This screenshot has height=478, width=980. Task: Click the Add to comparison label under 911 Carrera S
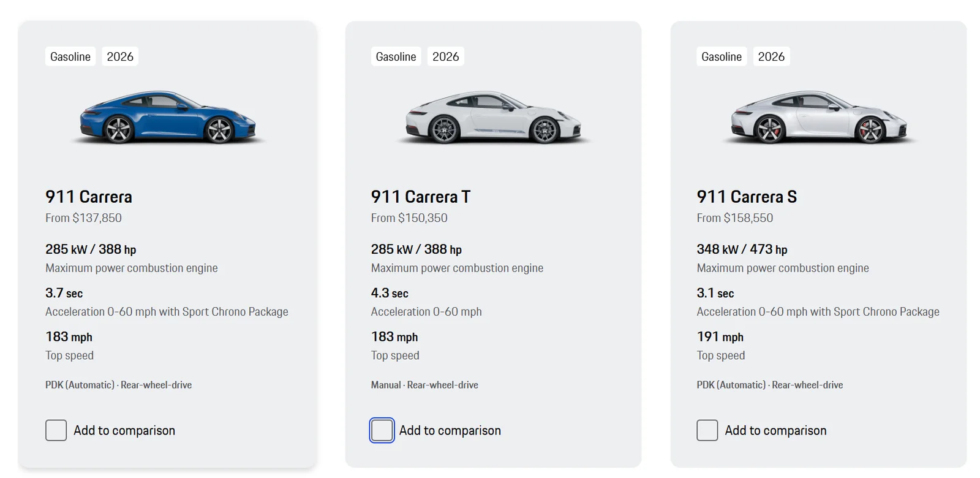[x=775, y=431]
